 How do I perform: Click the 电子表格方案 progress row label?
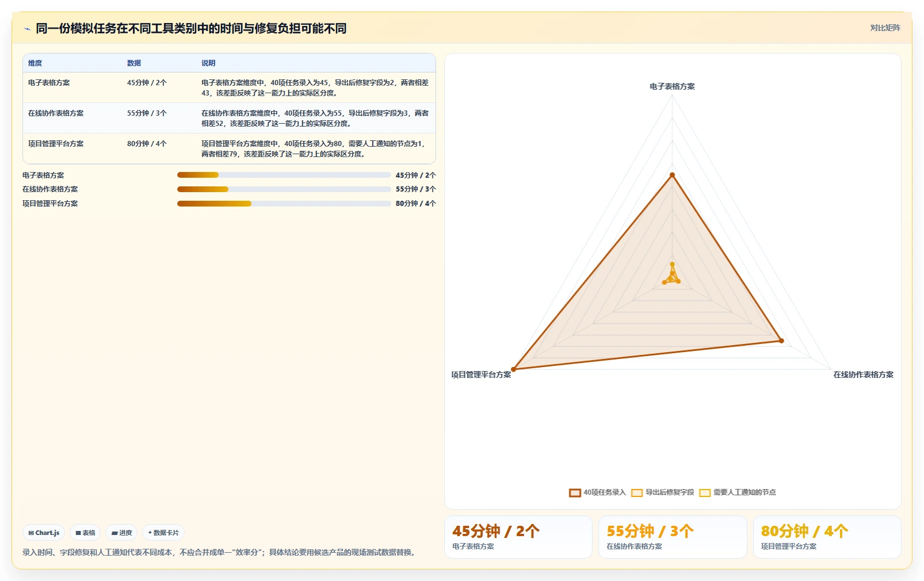click(43, 175)
